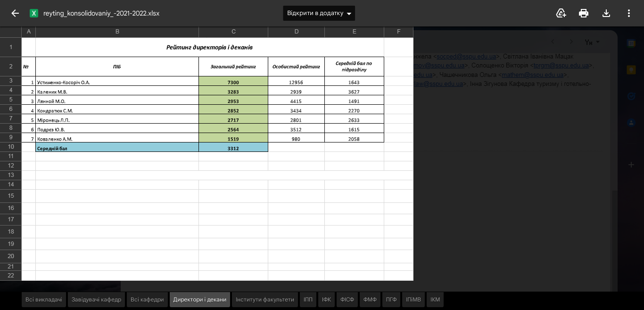Open Google Calendar side panel icon
The height and width of the screenshot is (310, 644).
point(631,44)
